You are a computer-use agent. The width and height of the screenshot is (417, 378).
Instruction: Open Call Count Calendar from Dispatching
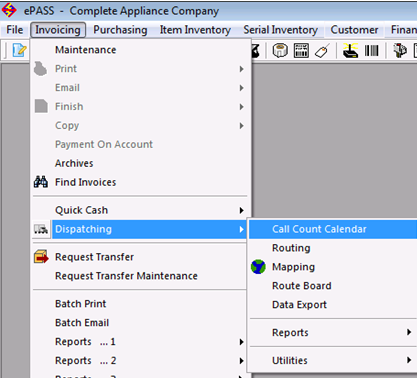[x=319, y=229]
